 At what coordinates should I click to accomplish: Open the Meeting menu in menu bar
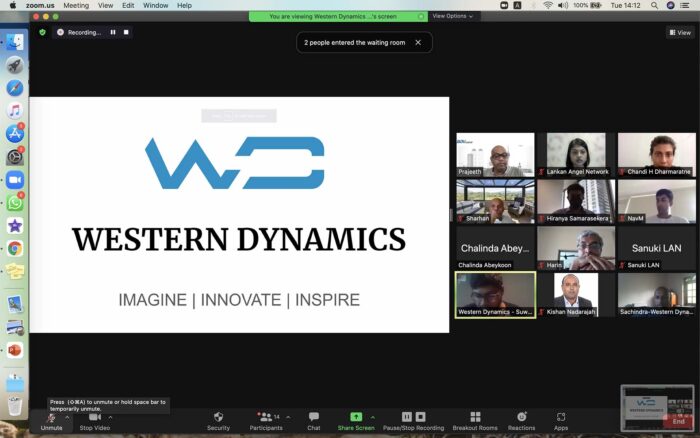(76, 5)
